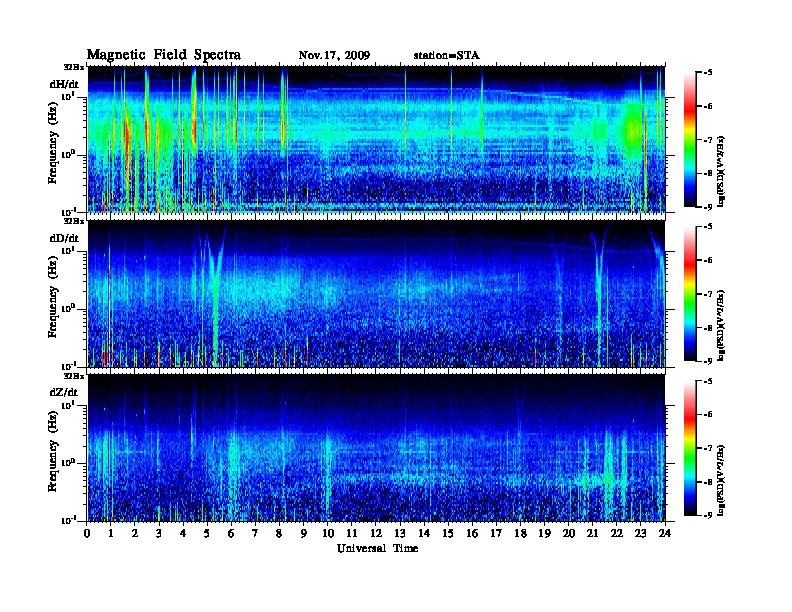Click the "dZ/dt" panel label
Image resolution: width=792 pixels, height=612 pixels.
click(64, 392)
